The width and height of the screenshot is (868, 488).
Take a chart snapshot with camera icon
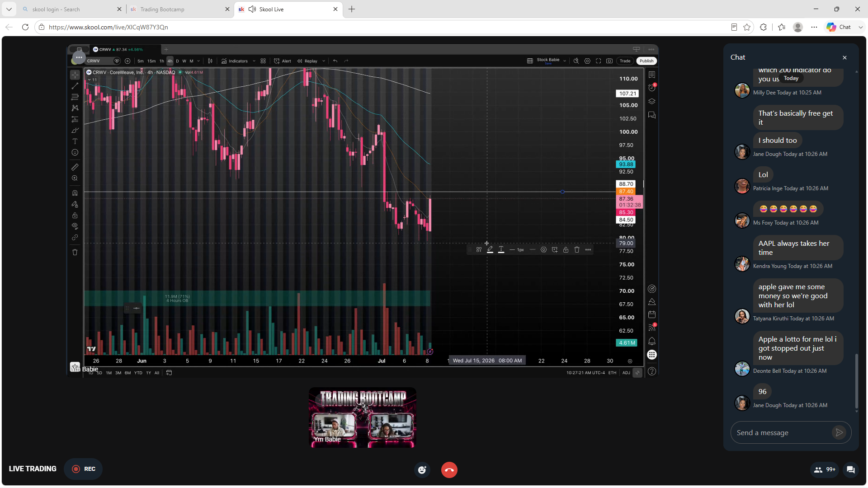609,61
